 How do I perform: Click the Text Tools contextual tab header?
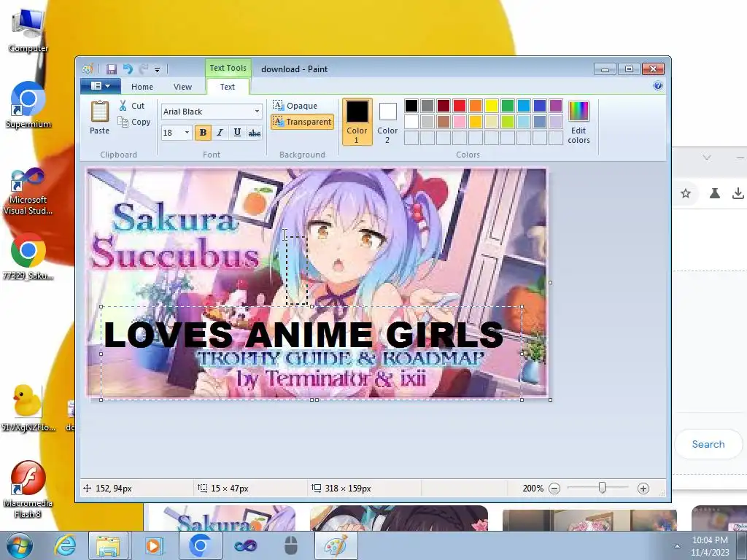click(228, 68)
